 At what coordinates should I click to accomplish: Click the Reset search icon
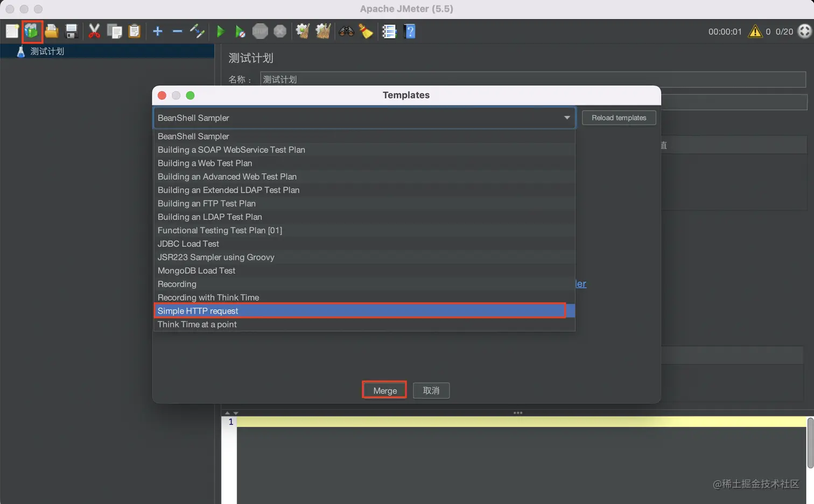(366, 31)
